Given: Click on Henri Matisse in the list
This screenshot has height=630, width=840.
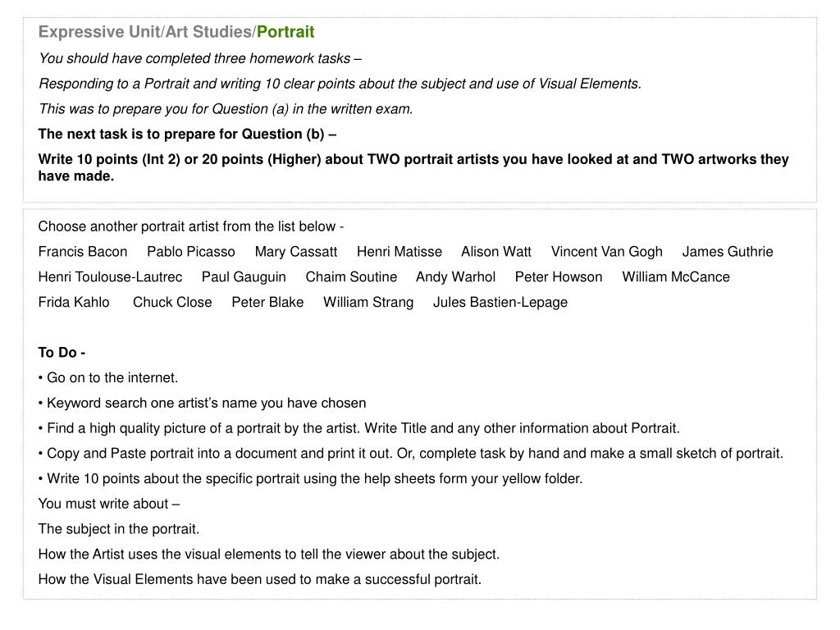Looking at the screenshot, I should [399, 252].
